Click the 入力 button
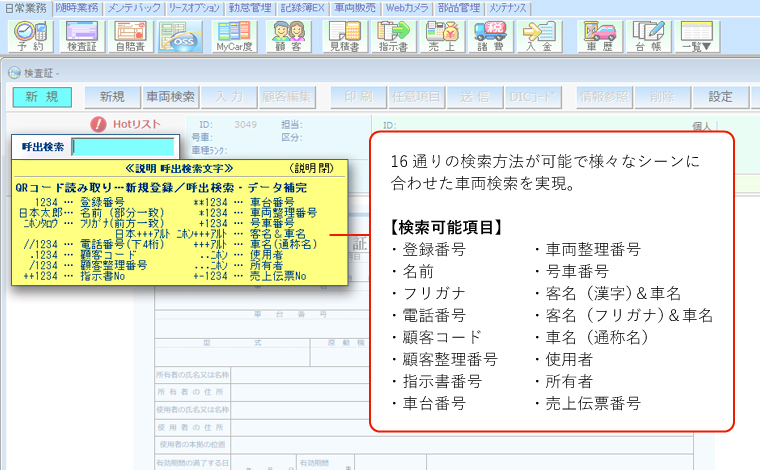This screenshot has height=470, width=760. pos(229,97)
